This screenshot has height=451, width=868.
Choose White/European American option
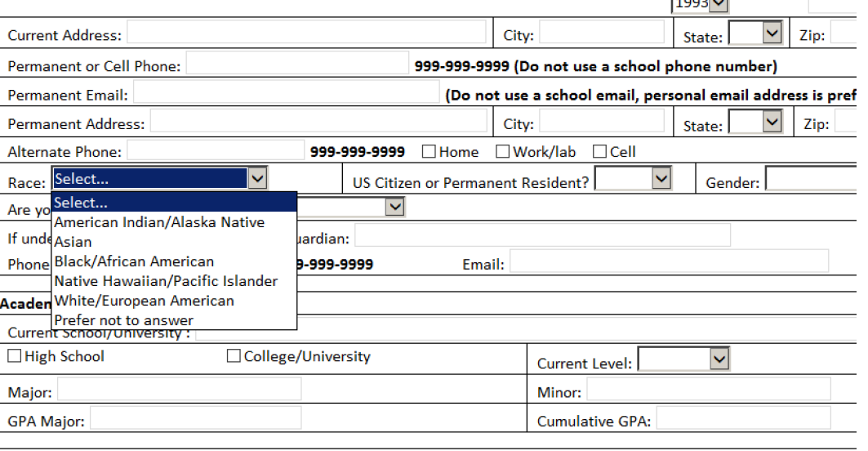144,301
